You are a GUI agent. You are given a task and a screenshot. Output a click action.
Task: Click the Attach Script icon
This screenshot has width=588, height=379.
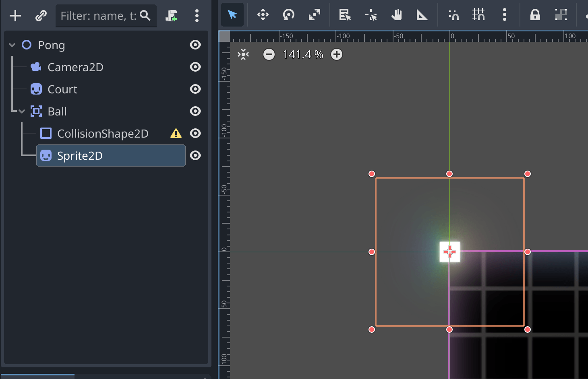pos(171,16)
